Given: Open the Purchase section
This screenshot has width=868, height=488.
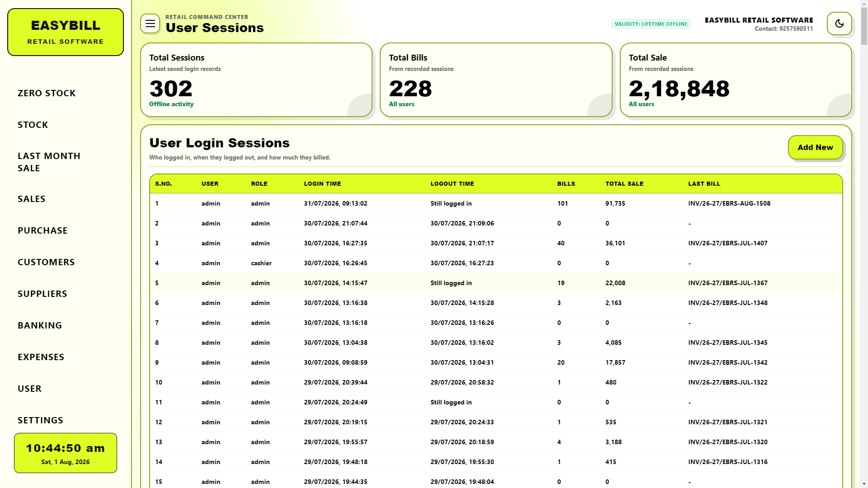Looking at the screenshot, I should coord(42,230).
